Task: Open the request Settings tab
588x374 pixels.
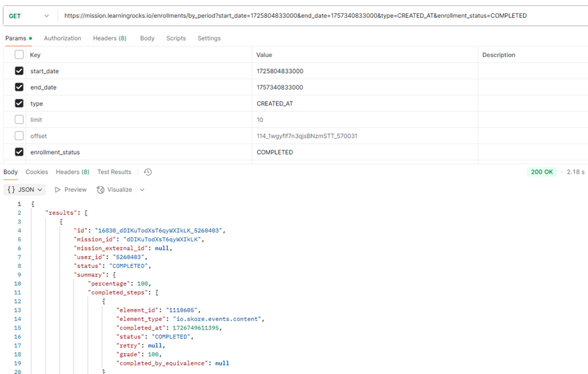Action: pyautogui.click(x=209, y=38)
